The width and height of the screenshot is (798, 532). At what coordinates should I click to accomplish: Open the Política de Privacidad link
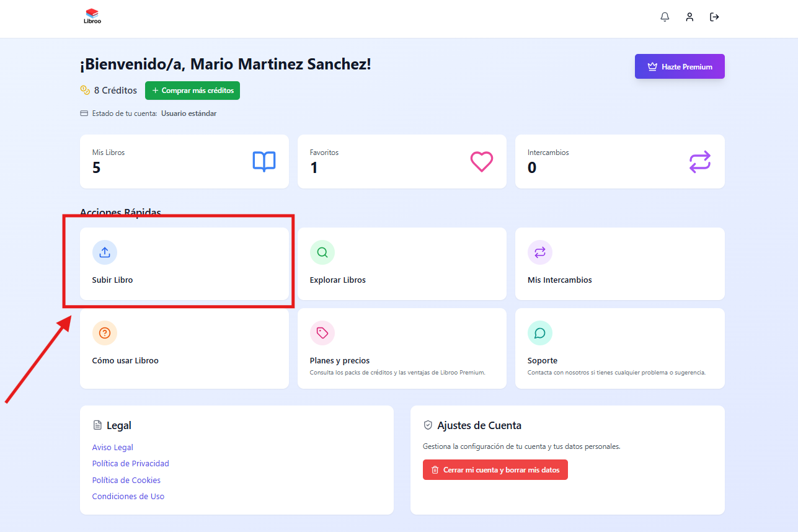click(x=131, y=463)
